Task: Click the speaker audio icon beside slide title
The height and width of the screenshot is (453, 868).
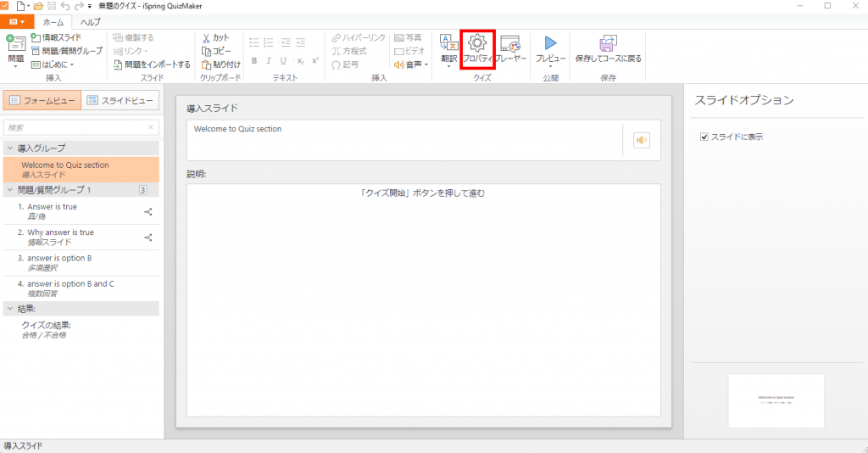Action: click(641, 141)
